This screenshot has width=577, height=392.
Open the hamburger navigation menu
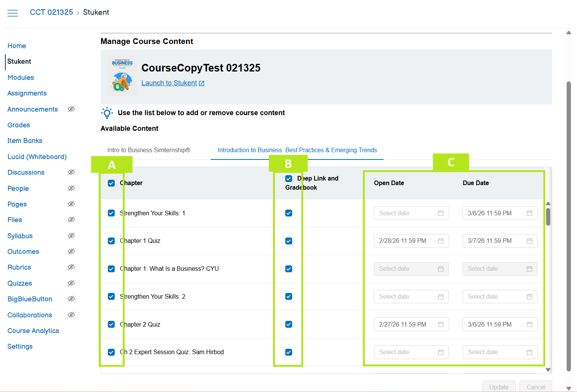click(x=13, y=13)
